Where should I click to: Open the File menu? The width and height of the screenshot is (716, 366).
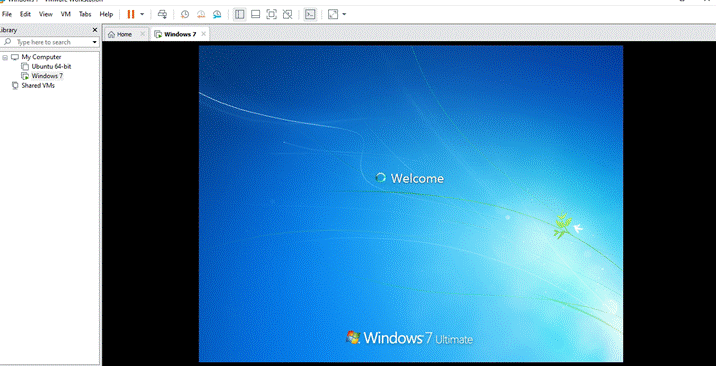[x=7, y=14]
